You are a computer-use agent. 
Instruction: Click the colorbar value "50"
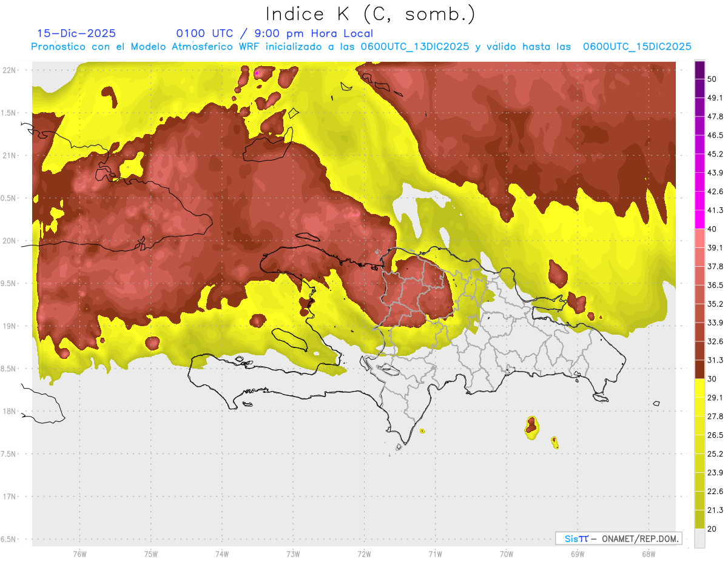click(712, 79)
